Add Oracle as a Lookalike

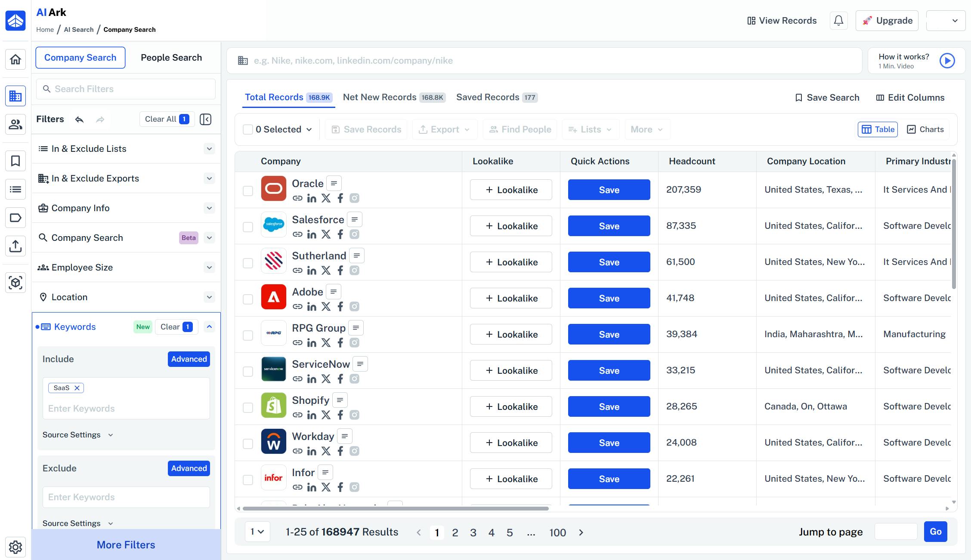point(511,190)
